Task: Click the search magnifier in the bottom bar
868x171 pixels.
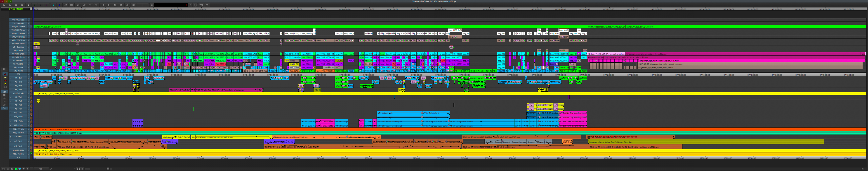Action: click(51, 169)
